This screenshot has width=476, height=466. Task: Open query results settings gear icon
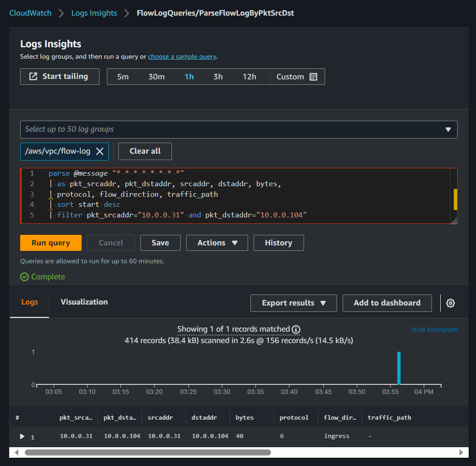pyautogui.click(x=450, y=303)
